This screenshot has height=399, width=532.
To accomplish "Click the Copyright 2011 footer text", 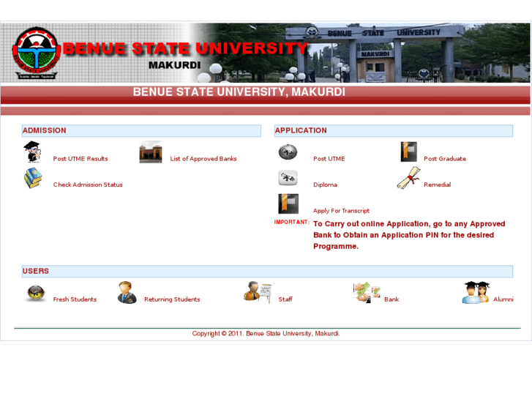I will coord(266,333).
